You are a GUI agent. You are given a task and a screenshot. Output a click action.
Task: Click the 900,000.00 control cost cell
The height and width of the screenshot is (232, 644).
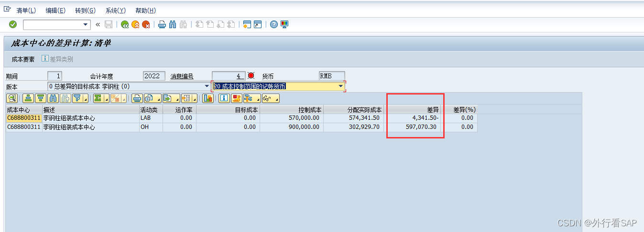coord(292,127)
